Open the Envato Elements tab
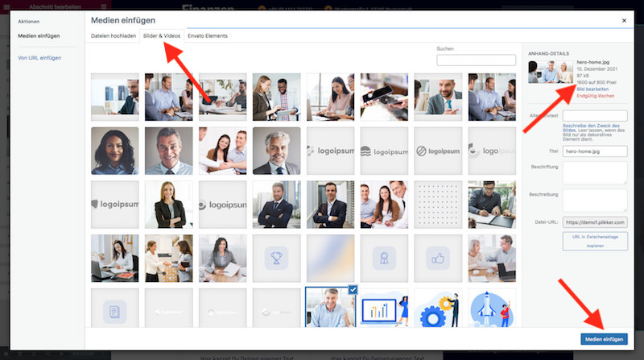This screenshot has width=644, height=360. point(207,36)
